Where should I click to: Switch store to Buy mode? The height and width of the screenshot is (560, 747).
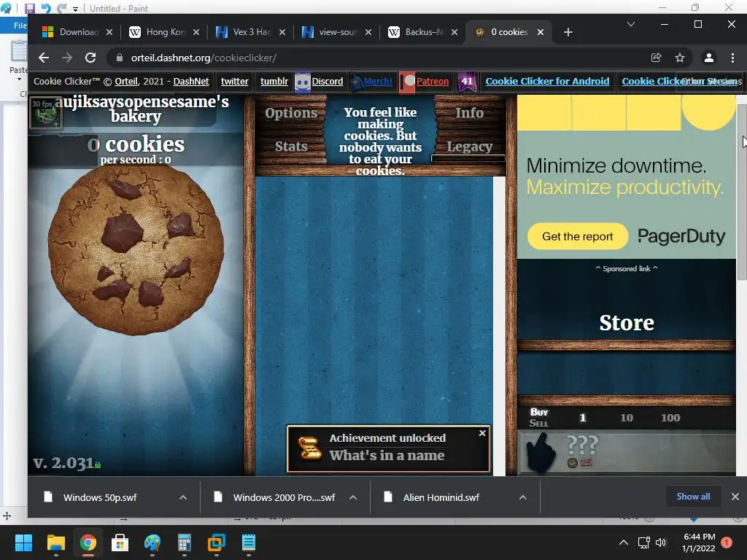[539, 412]
